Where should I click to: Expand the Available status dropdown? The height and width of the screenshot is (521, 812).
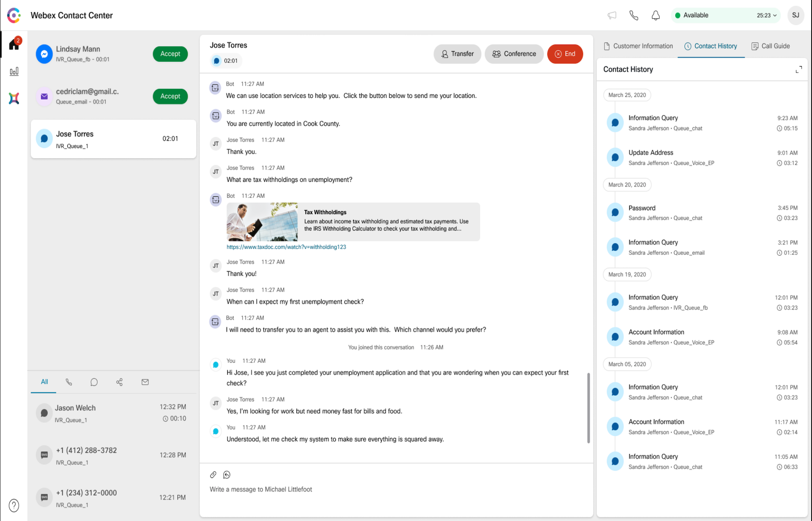(x=776, y=15)
